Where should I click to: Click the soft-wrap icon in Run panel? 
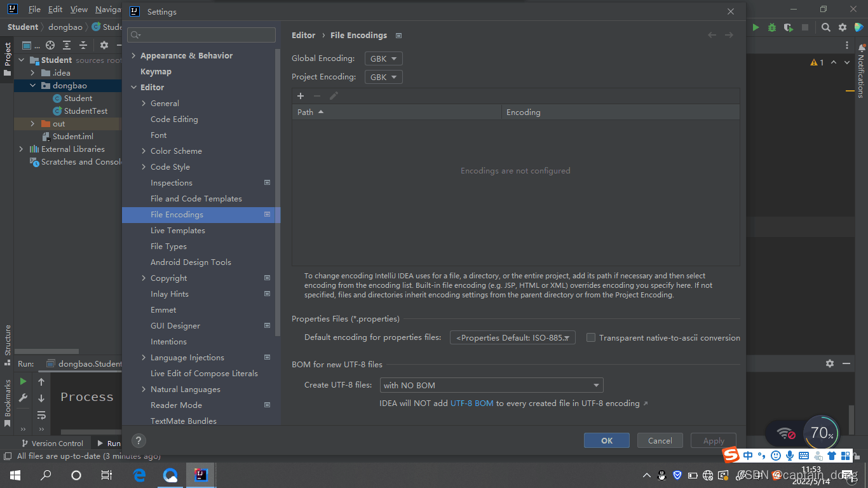[x=41, y=416]
